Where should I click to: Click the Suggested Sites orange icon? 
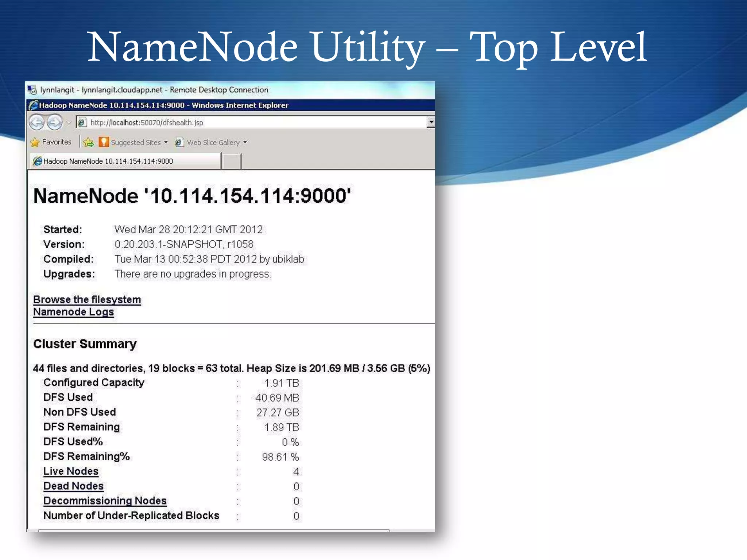104,142
